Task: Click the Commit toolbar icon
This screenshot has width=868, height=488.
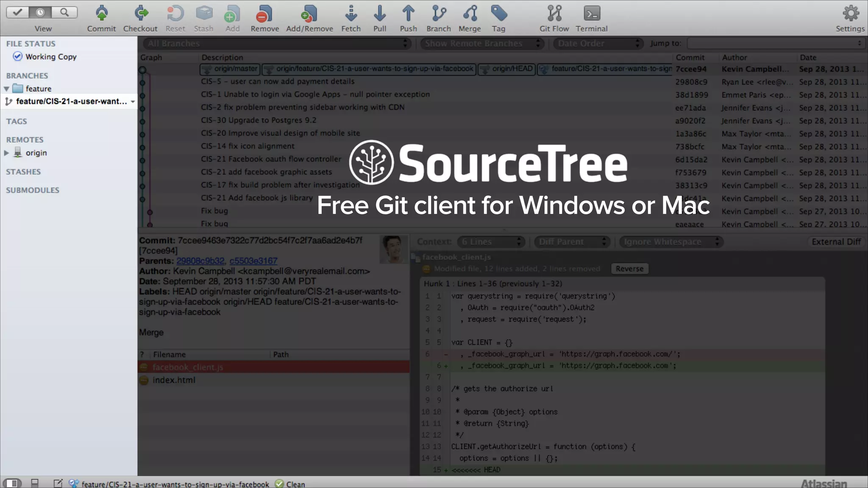Action: click(101, 14)
